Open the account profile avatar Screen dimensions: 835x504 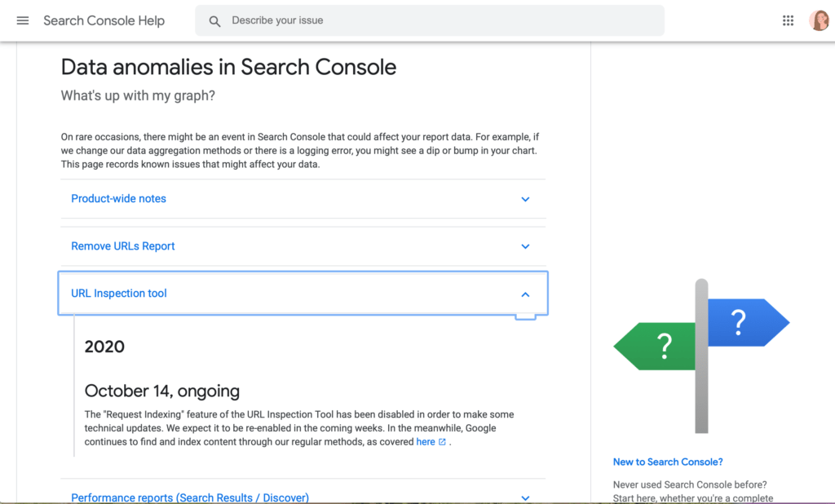(x=819, y=20)
